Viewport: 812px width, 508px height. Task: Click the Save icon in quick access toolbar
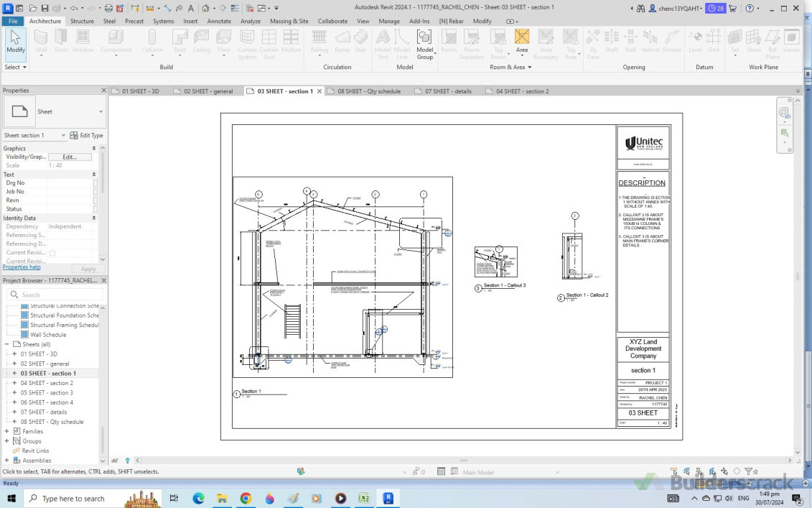45,8
